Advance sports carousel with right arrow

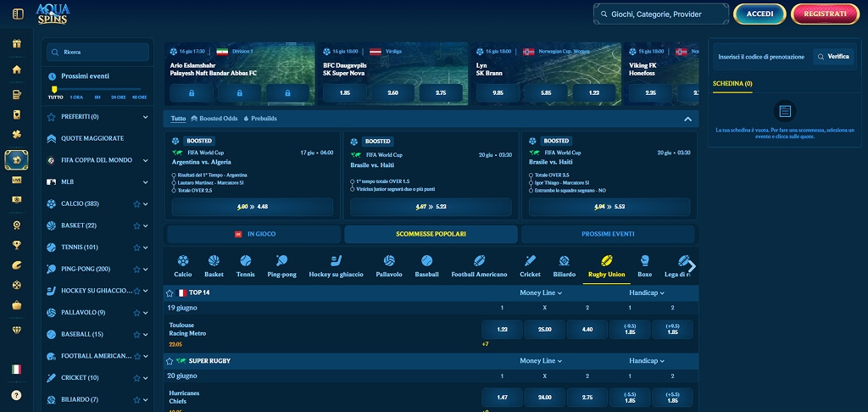pyautogui.click(x=691, y=266)
